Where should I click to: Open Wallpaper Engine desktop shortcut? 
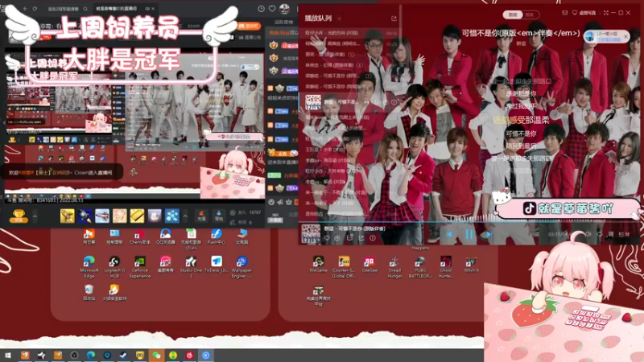(x=242, y=267)
